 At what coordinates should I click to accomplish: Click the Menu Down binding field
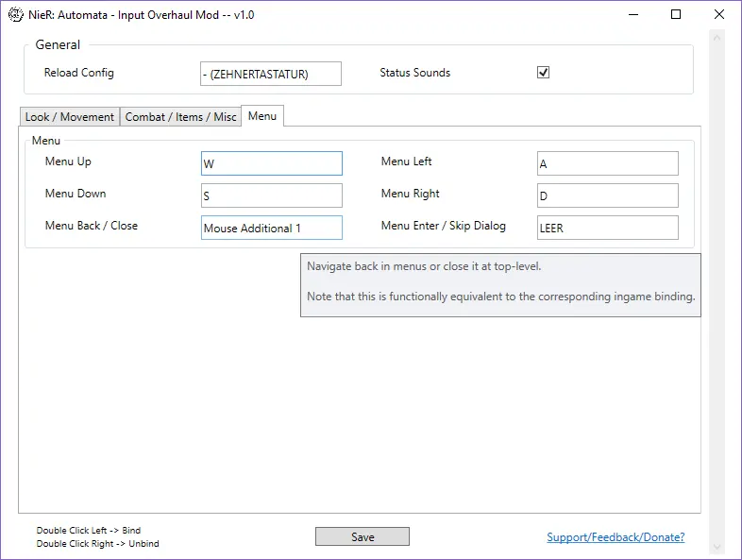(x=272, y=195)
